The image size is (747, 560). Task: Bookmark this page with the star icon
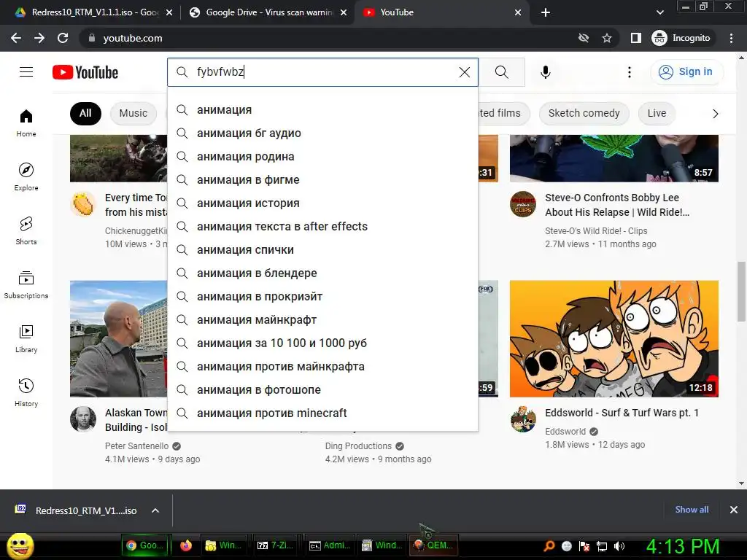coord(606,38)
